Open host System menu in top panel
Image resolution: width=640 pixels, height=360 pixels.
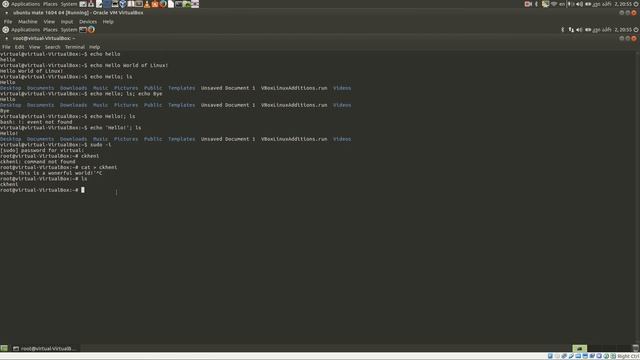69,4
